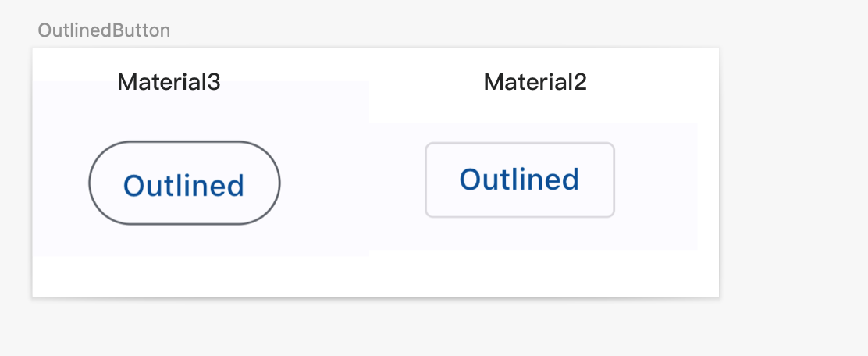Click the OutlinedButton section title
868x356 pixels.
click(x=104, y=30)
